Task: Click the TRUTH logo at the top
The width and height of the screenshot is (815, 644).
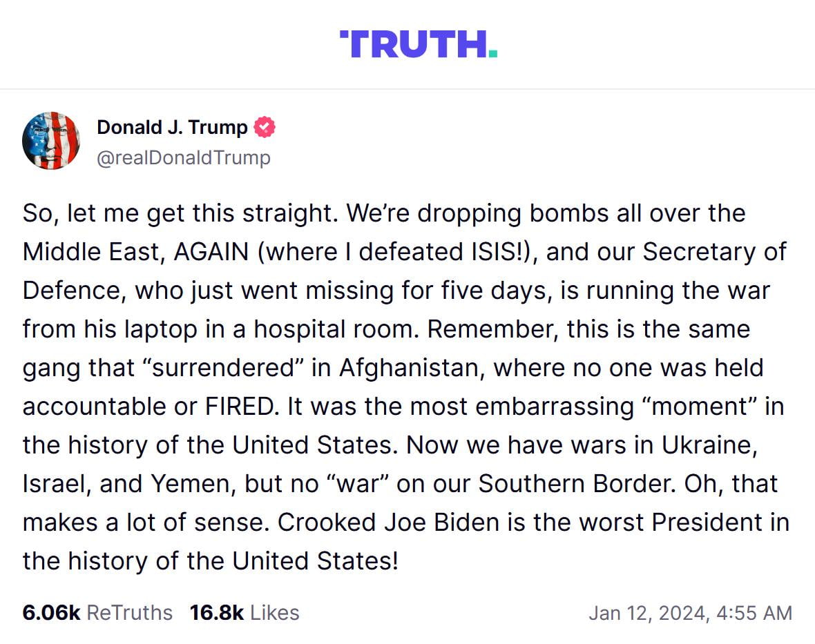Action: pyautogui.click(x=417, y=43)
